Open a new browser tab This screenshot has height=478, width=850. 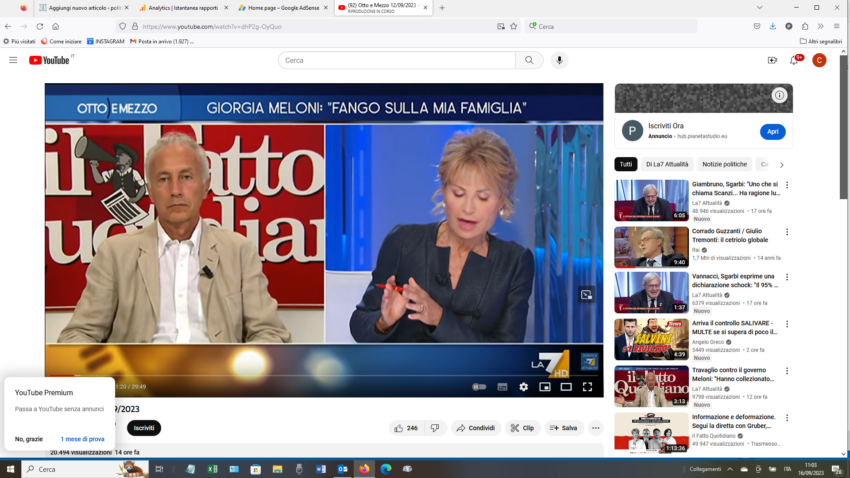point(442,8)
